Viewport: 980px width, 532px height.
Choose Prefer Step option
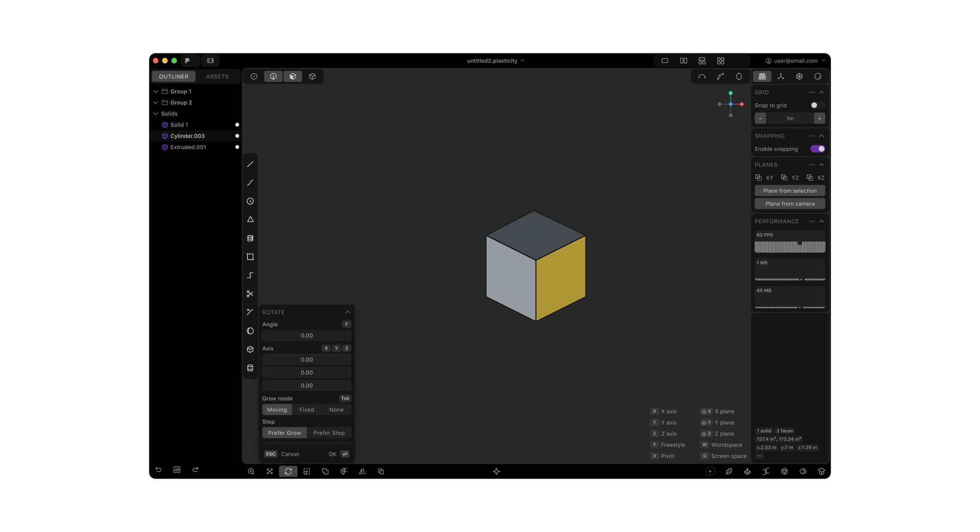(x=329, y=433)
